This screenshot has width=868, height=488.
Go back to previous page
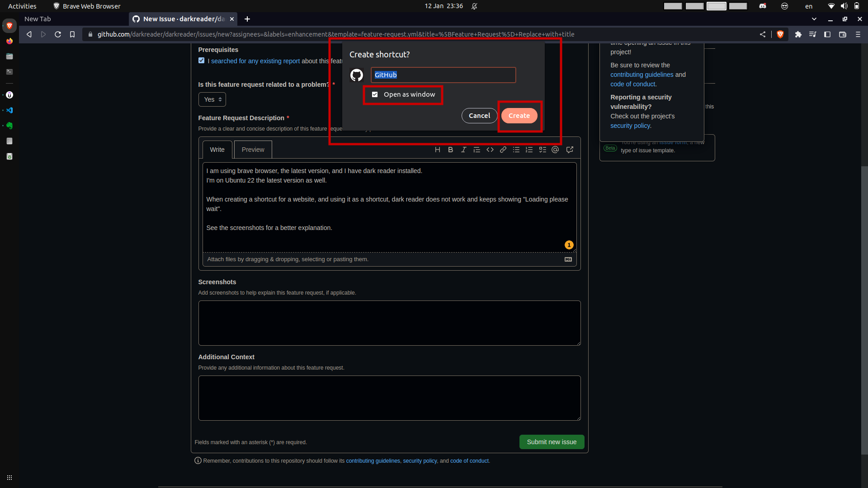pos(29,34)
